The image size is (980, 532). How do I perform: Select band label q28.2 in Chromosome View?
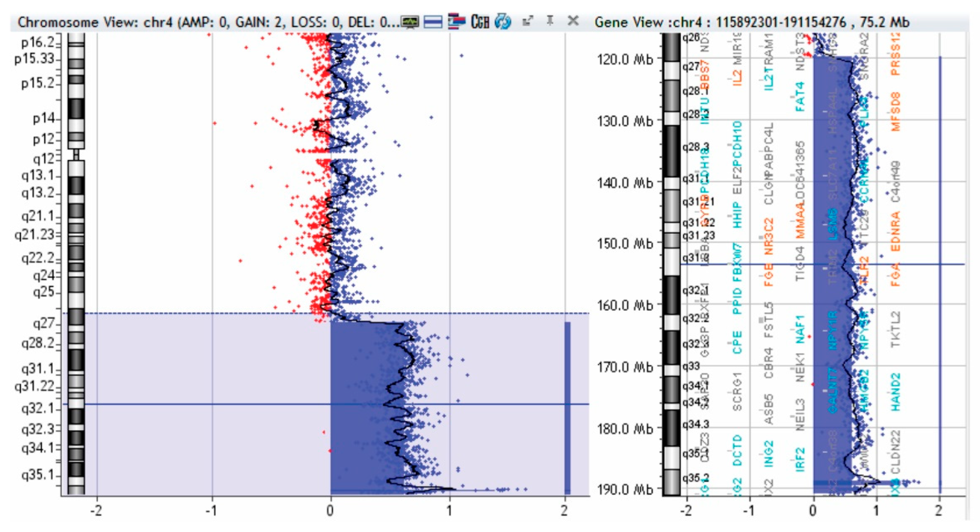tap(38, 344)
